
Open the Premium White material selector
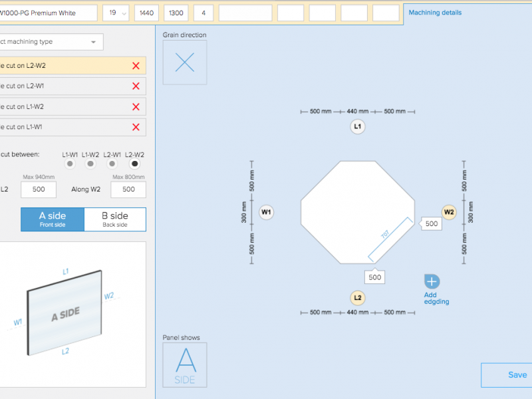click(47, 13)
